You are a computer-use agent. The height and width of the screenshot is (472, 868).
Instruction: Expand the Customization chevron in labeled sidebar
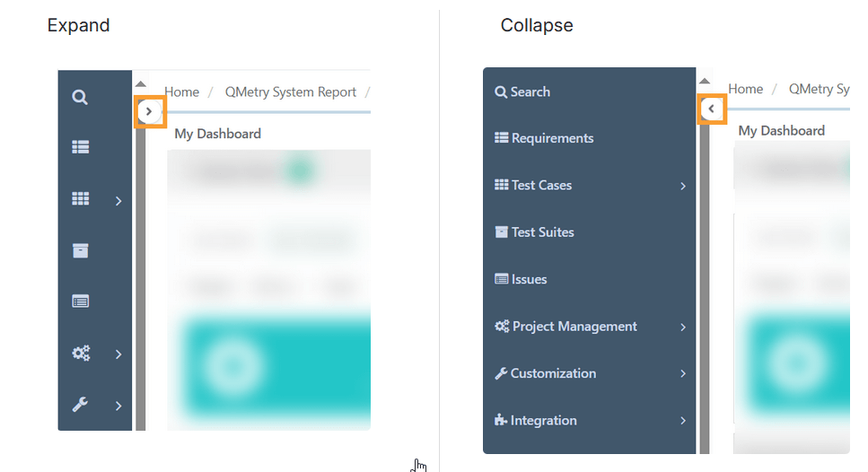pyautogui.click(x=682, y=373)
